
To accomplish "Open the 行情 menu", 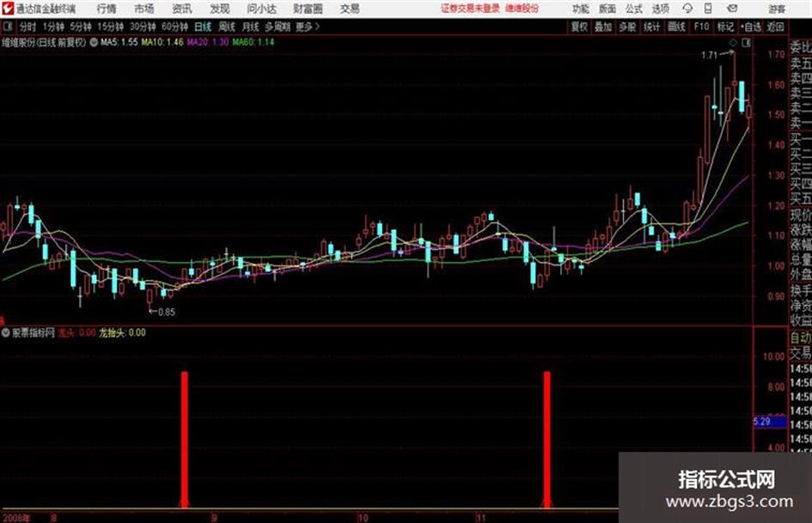I will pos(107,9).
